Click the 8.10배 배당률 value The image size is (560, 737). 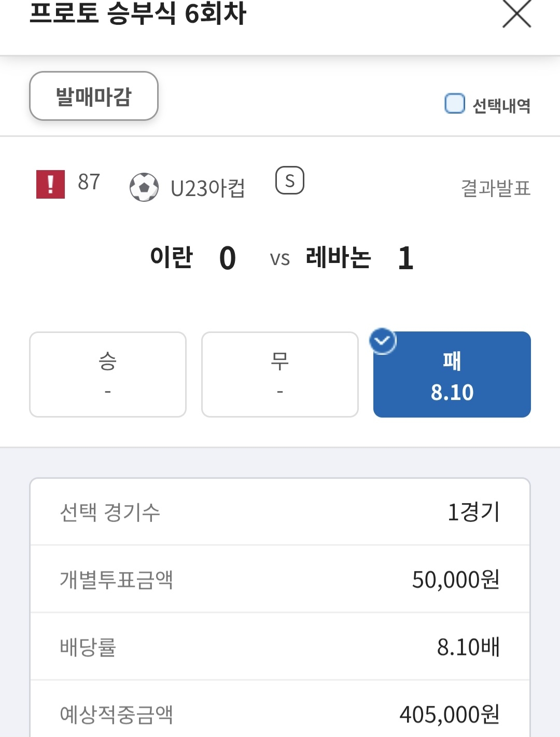(x=468, y=647)
